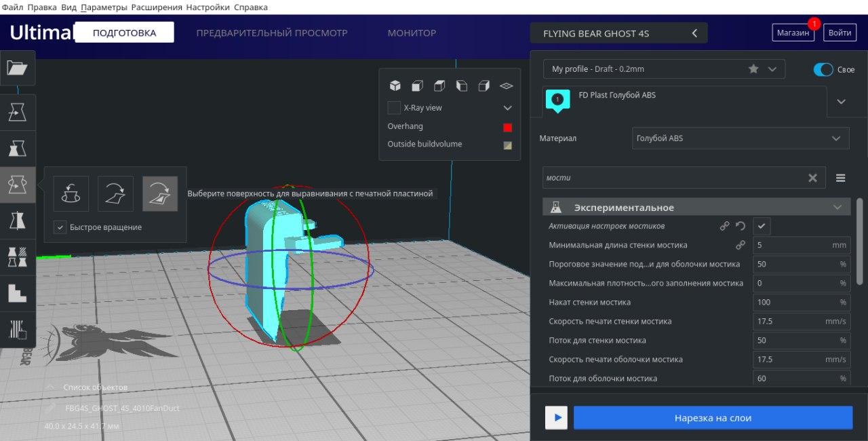
Task: Open a file with the folder icon
Action: (18, 67)
